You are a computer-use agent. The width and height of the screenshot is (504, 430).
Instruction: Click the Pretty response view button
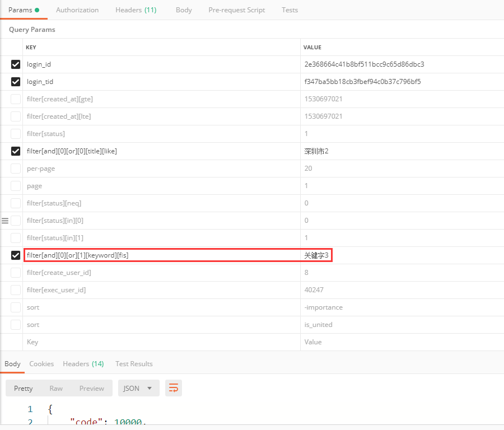(24, 388)
